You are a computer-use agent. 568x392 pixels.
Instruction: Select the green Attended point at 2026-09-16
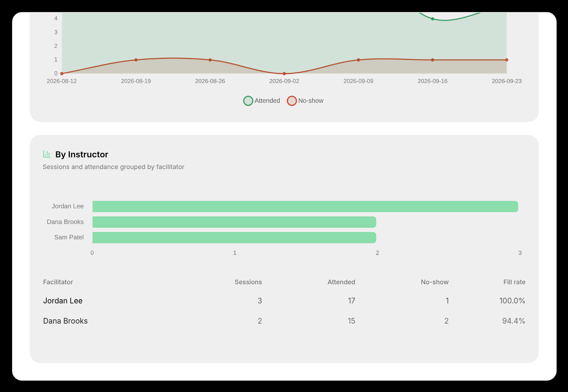pyautogui.click(x=433, y=19)
